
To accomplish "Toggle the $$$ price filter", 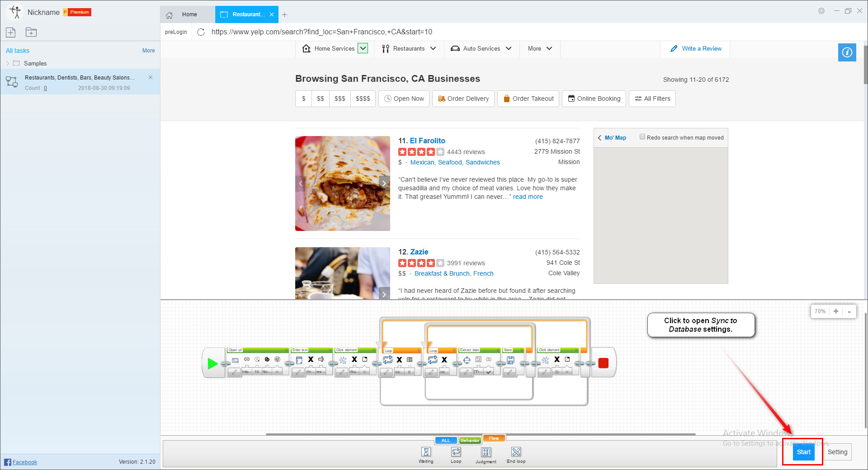I will click(x=340, y=99).
